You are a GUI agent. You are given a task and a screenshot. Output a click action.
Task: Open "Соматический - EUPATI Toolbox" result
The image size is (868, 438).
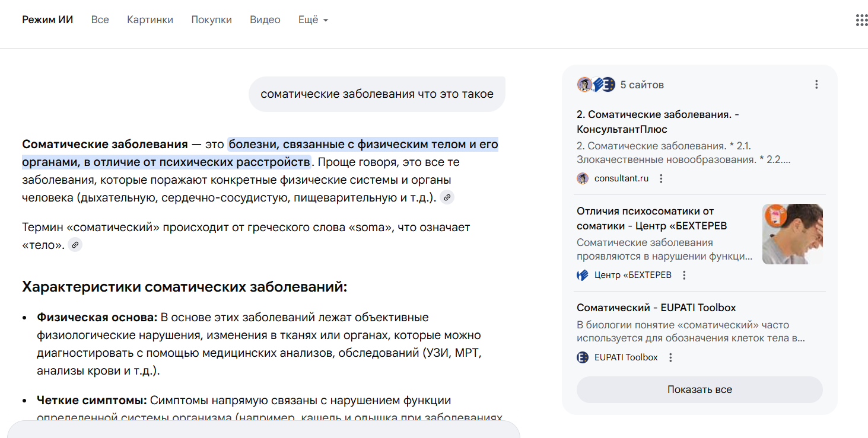coord(656,308)
